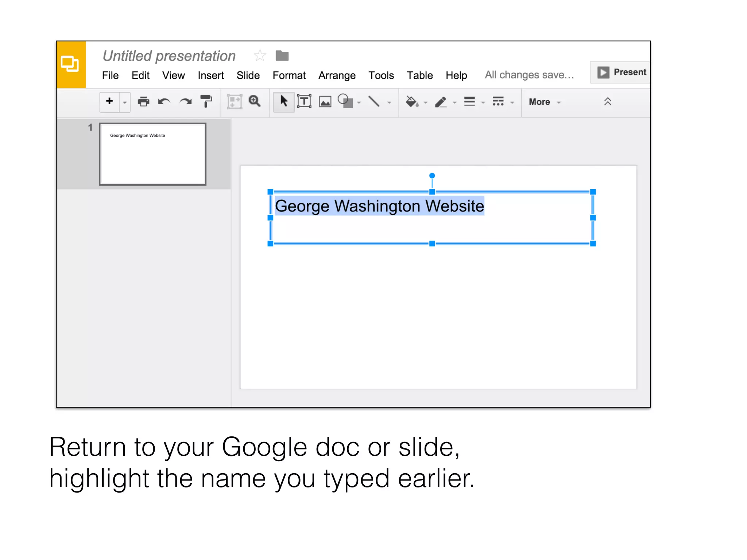Open the Tools menu

tap(381, 75)
